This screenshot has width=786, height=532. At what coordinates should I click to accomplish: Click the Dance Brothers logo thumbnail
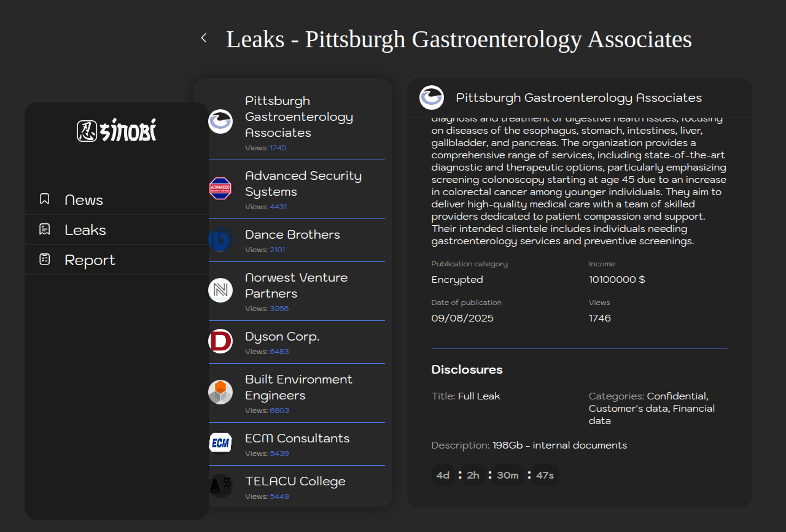[220, 239]
